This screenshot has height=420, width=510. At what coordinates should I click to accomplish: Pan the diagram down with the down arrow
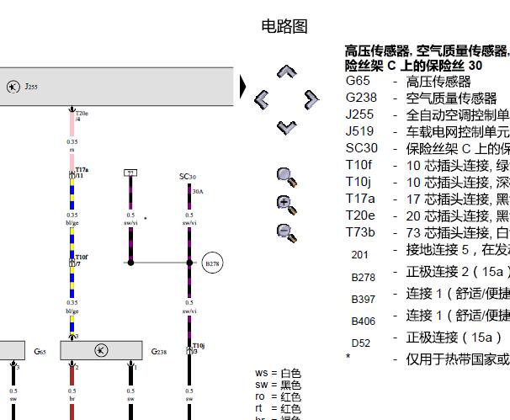pyautogui.click(x=286, y=128)
